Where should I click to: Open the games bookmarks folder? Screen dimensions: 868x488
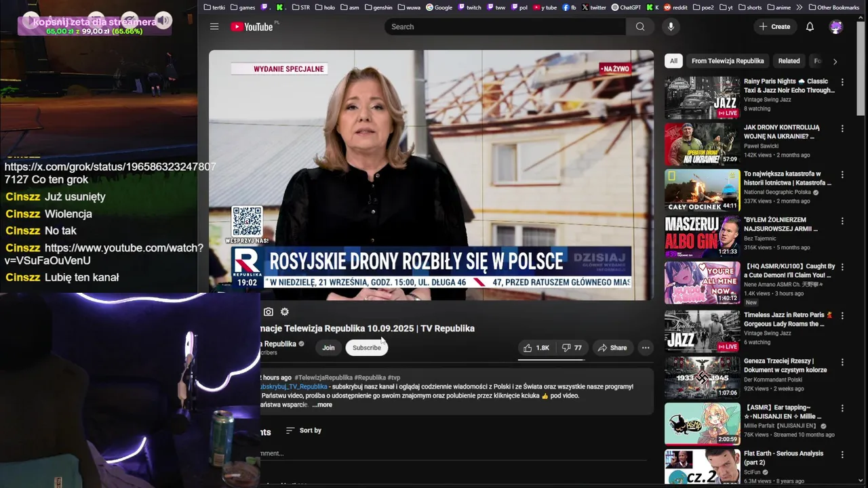(x=243, y=7)
